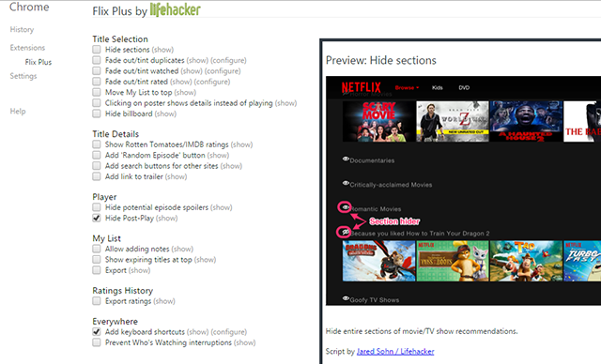Open Settings in Chrome sidebar
Viewport: 601px width, 364px height.
(23, 76)
